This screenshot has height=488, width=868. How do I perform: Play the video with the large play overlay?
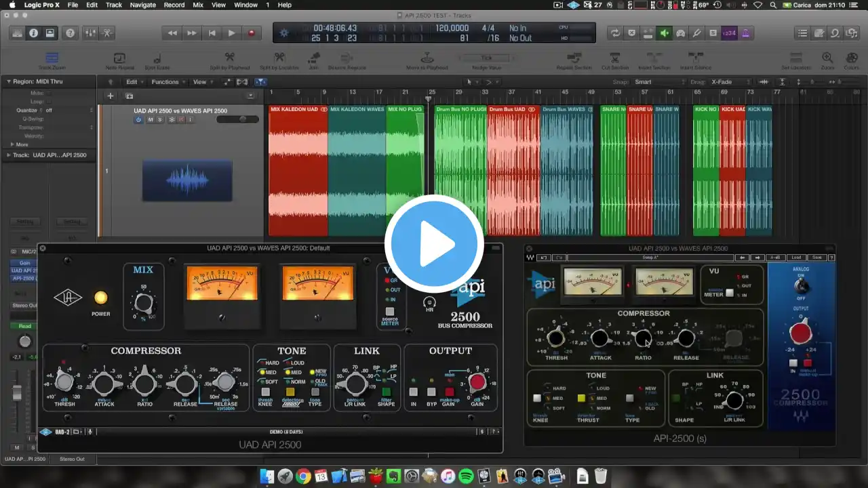point(434,244)
